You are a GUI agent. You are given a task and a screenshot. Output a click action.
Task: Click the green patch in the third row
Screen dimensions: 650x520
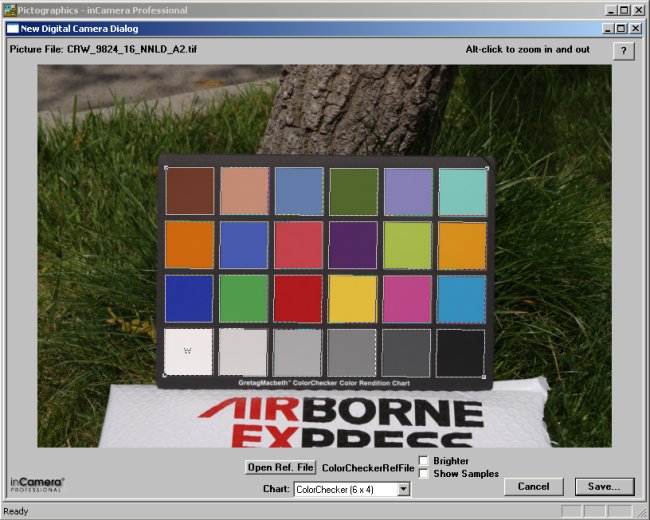[x=243, y=299]
